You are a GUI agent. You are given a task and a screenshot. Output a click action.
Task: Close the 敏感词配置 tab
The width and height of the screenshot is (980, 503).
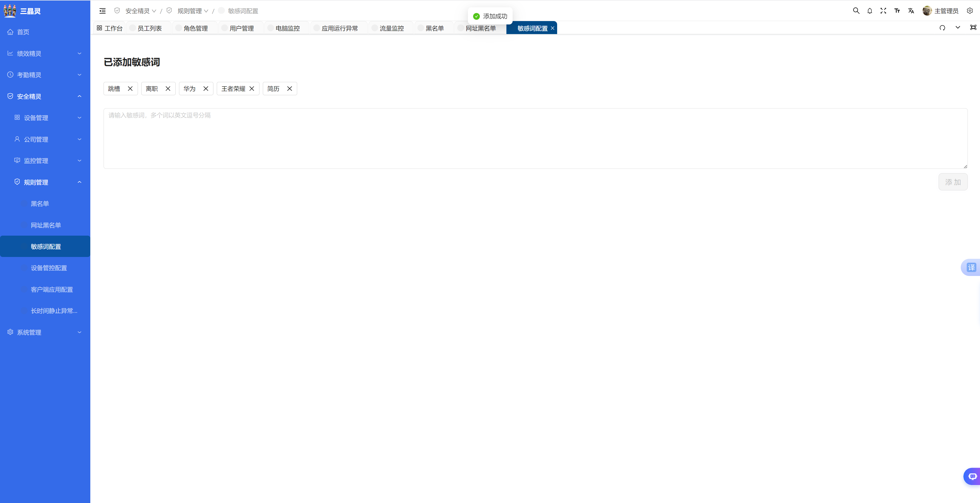pyautogui.click(x=552, y=28)
